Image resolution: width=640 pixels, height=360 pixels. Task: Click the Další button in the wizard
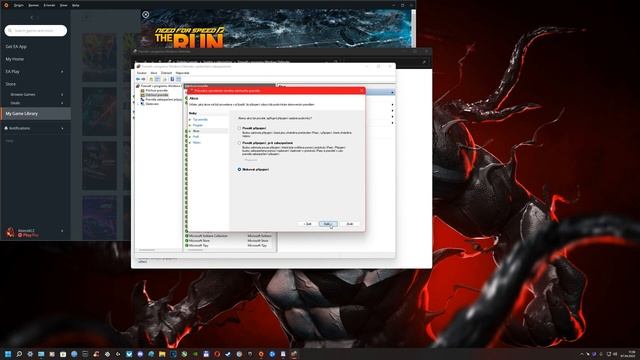click(328, 224)
